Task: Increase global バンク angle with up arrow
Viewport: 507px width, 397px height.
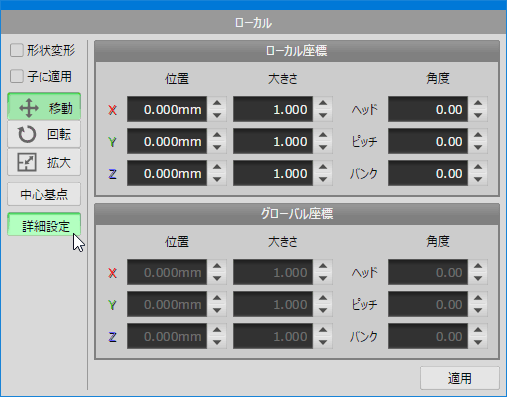Action: 478,330
